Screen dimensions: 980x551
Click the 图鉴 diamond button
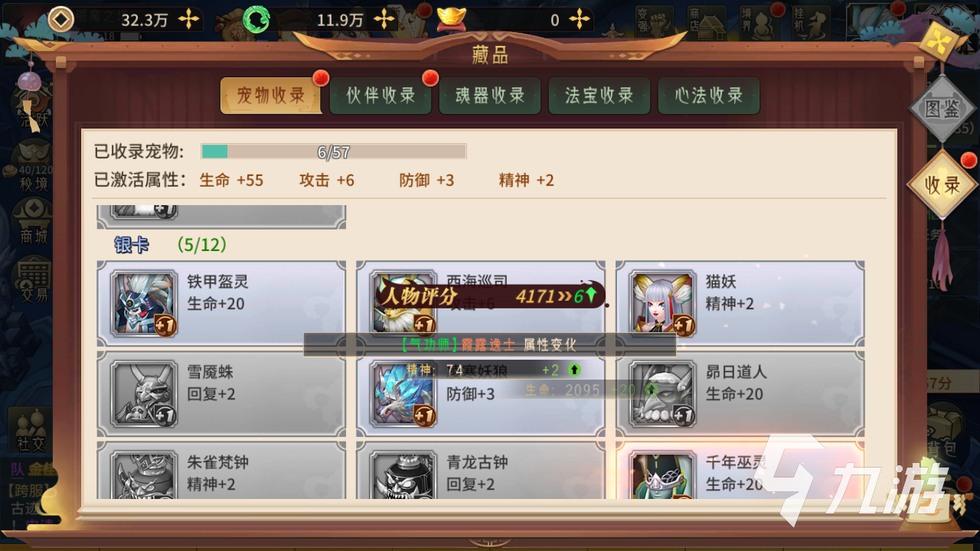[942, 109]
